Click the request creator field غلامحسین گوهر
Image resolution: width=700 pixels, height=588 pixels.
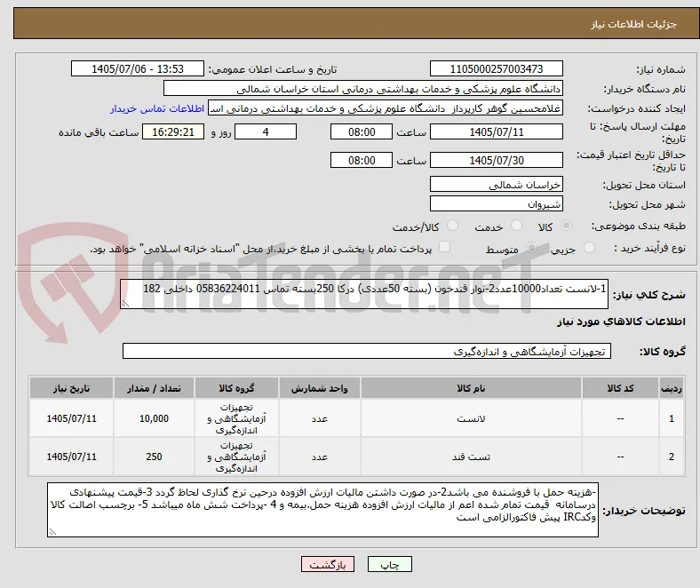386,108
